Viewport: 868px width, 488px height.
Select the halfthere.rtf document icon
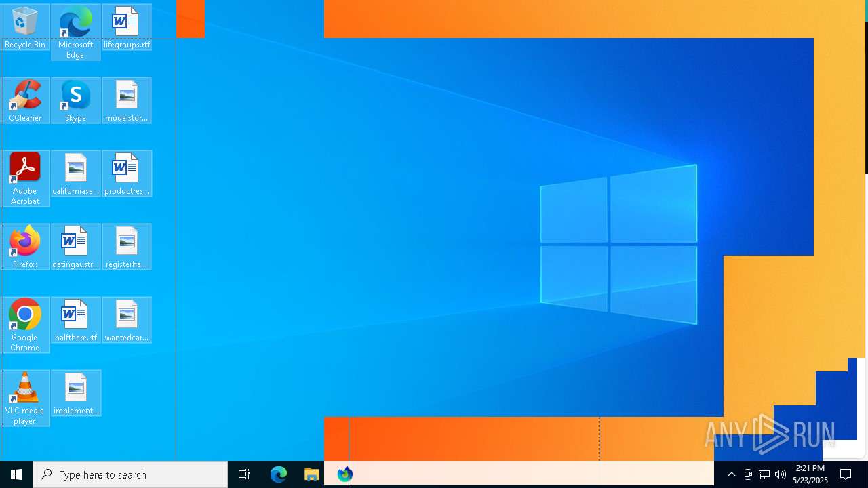(75, 320)
